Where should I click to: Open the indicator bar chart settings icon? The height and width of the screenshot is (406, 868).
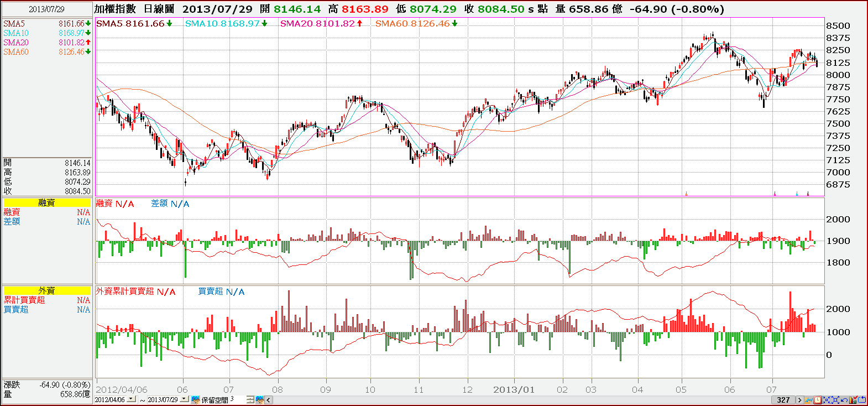tap(853, 400)
